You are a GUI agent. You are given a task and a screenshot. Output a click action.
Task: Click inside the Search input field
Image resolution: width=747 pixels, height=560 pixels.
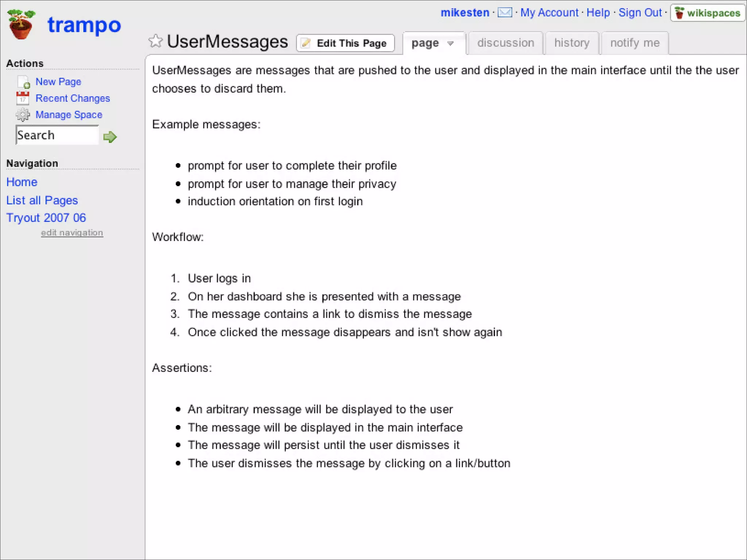pyautogui.click(x=57, y=135)
